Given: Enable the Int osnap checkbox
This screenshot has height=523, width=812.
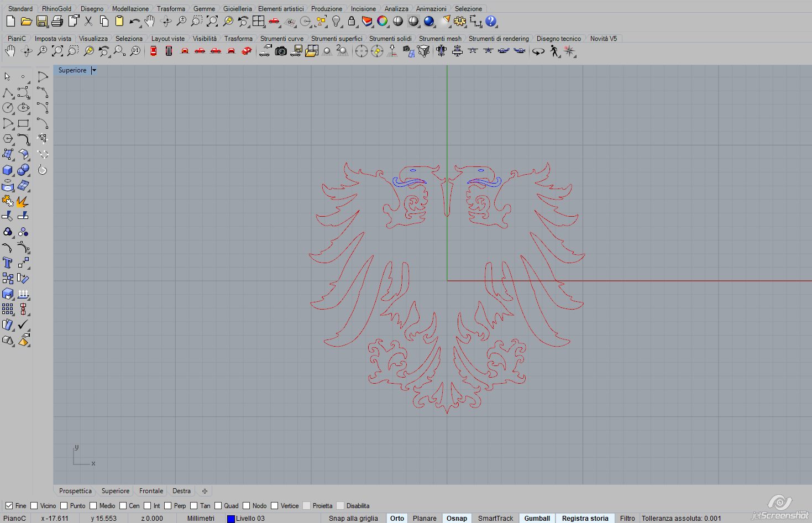Looking at the screenshot, I should (148, 506).
